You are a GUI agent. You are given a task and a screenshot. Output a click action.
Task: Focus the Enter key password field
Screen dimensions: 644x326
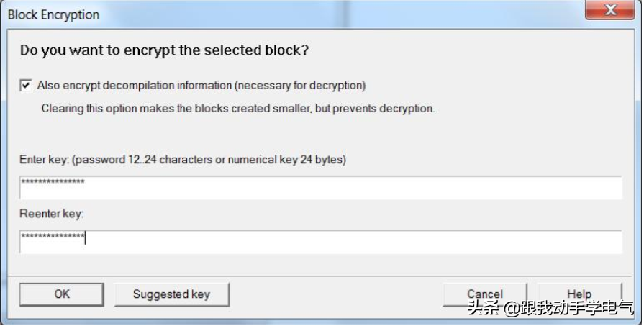320,187
